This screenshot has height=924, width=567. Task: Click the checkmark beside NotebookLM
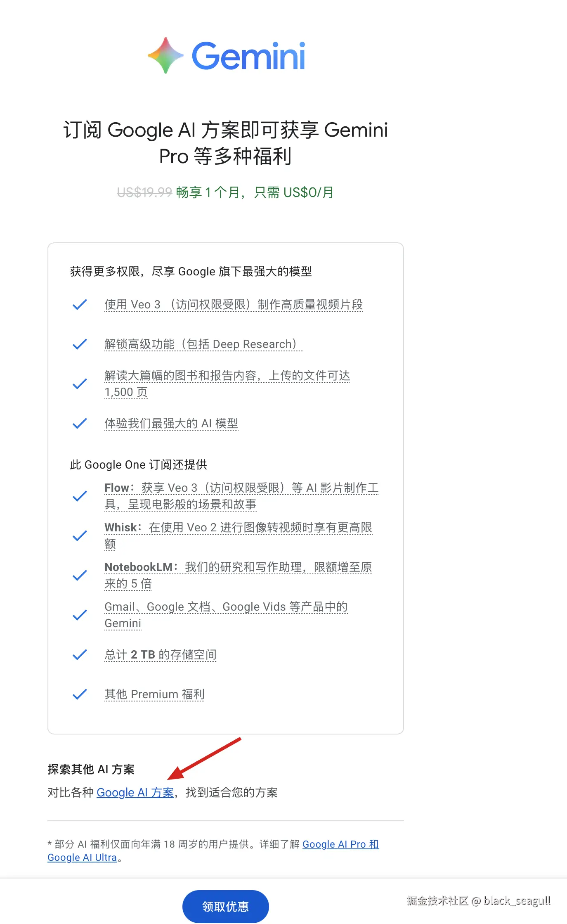[x=80, y=575]
